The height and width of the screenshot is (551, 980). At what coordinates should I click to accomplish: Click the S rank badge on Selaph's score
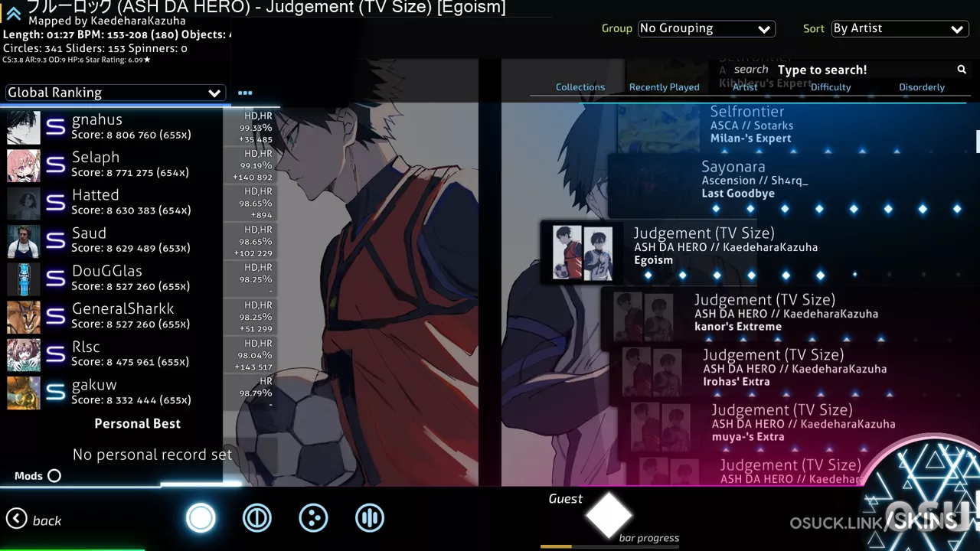[x=55, y=165]
